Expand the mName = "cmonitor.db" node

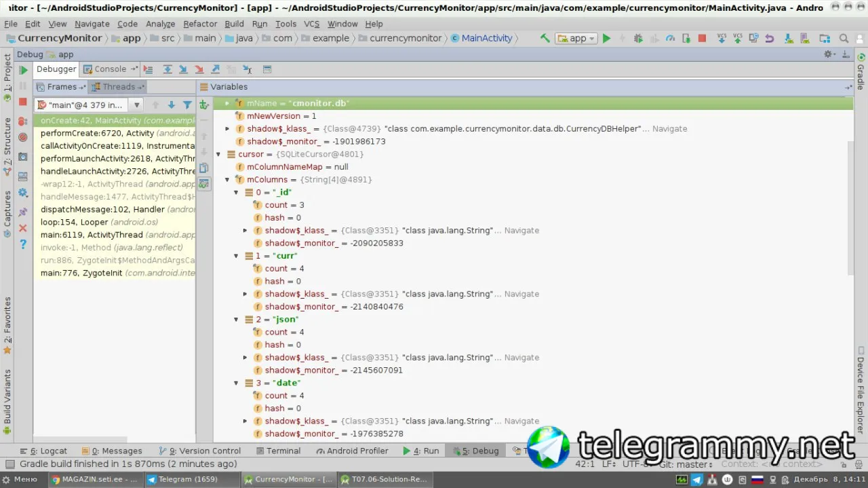click(x=227, y=103)
